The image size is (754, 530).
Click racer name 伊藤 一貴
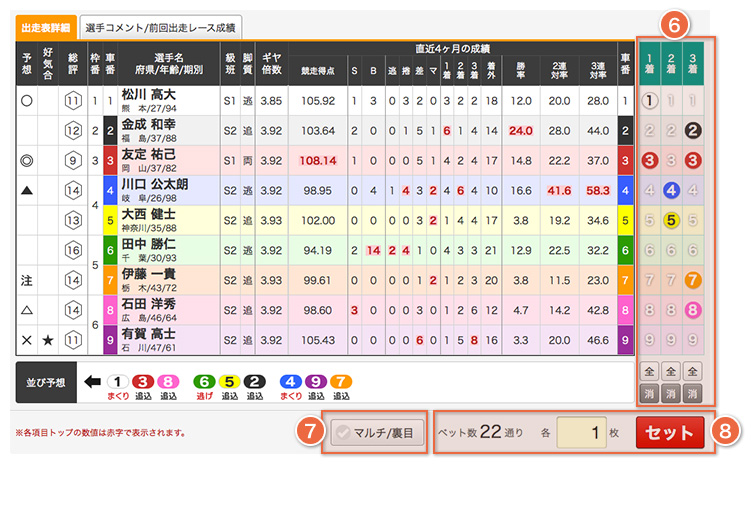click(149, 274)
